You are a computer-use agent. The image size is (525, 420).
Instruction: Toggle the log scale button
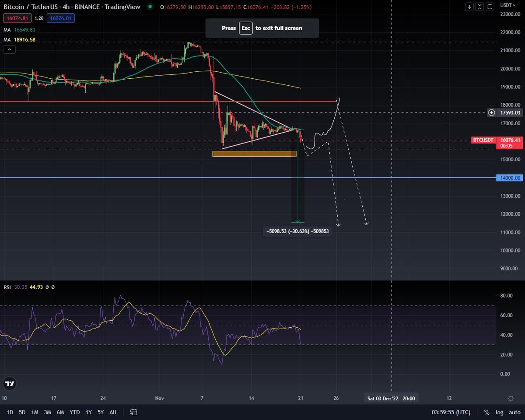(x=499, y=412)
